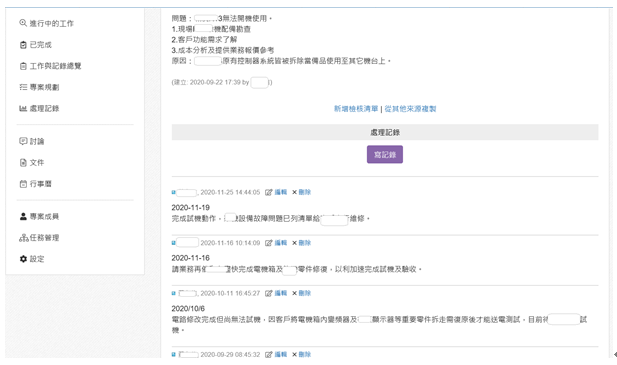This screenshot has height=365, width=617.
Task: Open 進行中的工作 in the sidebar
Action: coord(46,24)
